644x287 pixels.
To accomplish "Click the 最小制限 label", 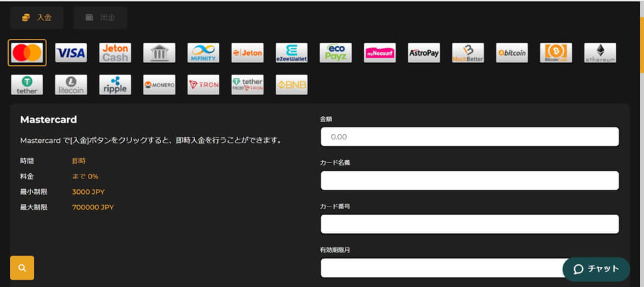I will pos(34,192).
